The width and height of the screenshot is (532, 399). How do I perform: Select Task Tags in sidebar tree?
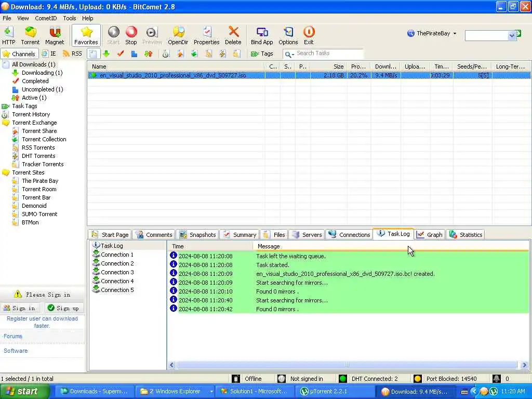[24, 106]
